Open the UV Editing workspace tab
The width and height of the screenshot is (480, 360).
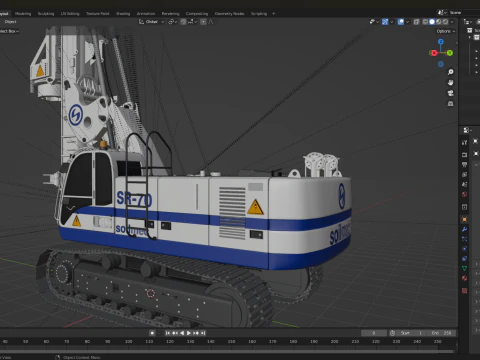click(x=70, y=14)
